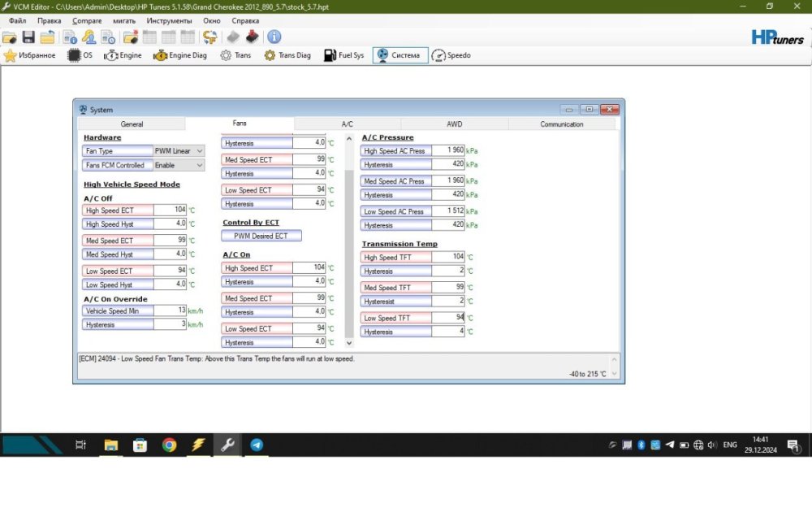812x508 pixels.
Task: Open the OS chip section
Action: click(x=80, y=55)
